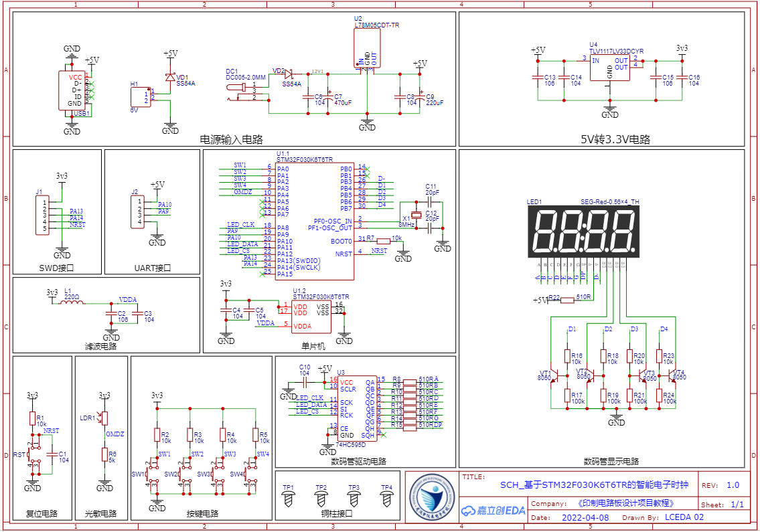The width and height of the screenshot is (760, 532).
Task: Click the C1 104 capacitor symbol
Action: point(52,454)
